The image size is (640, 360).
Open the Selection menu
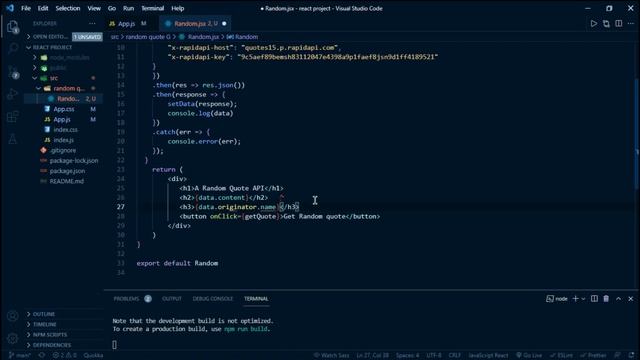point(68,8)
